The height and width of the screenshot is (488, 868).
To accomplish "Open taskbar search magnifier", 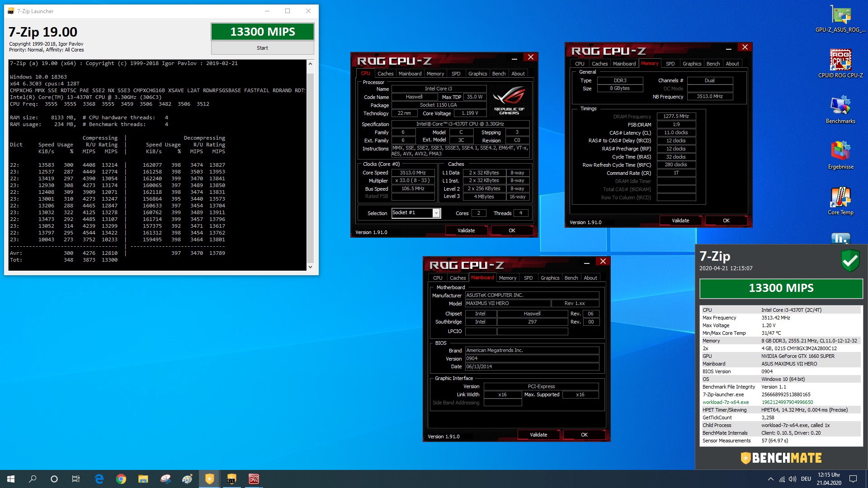I will [x=33, y=479].
